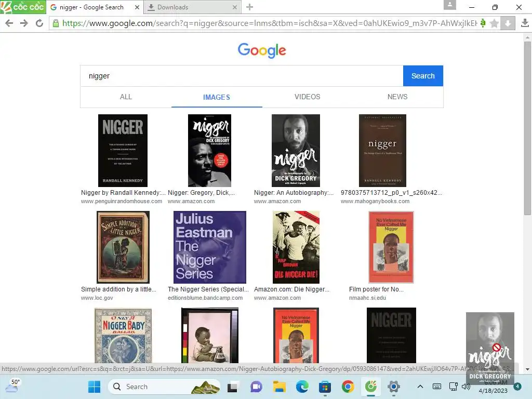Screen dimensions: 532x399
Task: Switch to the Downloads tab
Action: tap(192, 7)
